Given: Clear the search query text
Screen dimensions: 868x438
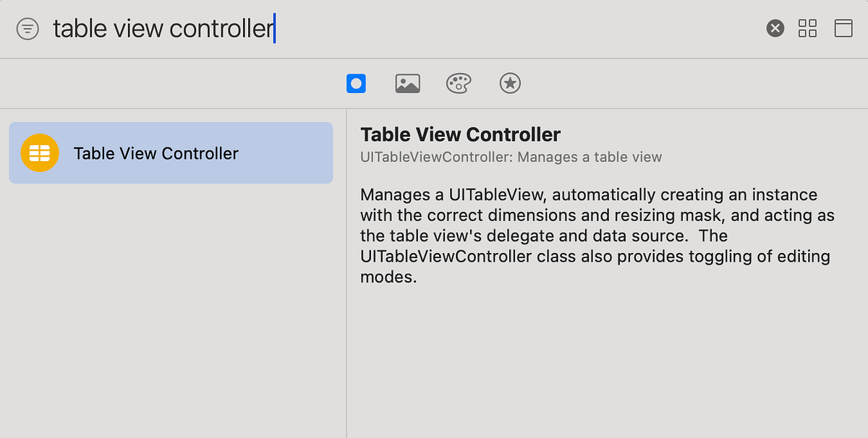Looking at the screenshot, I should tap(775, 28).
